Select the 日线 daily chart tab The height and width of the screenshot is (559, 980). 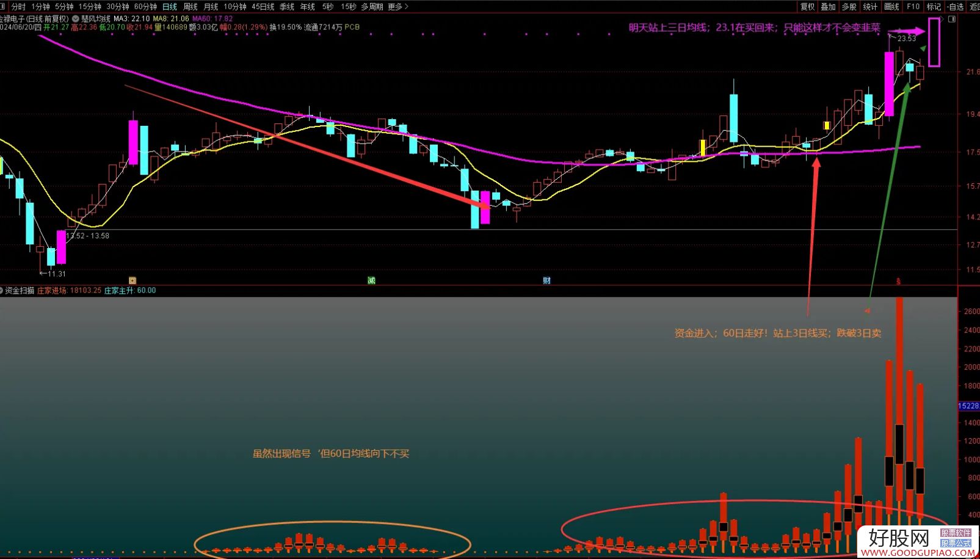[170, 7]
